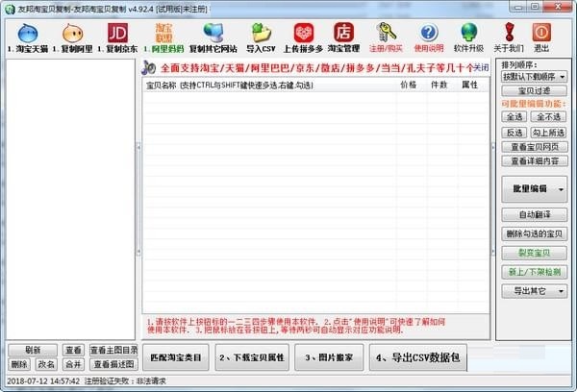Image resolution: width=577 pixels, height=392 pixels.
Task: Click 全选 to select all items
Action: (x=514, y=117)
